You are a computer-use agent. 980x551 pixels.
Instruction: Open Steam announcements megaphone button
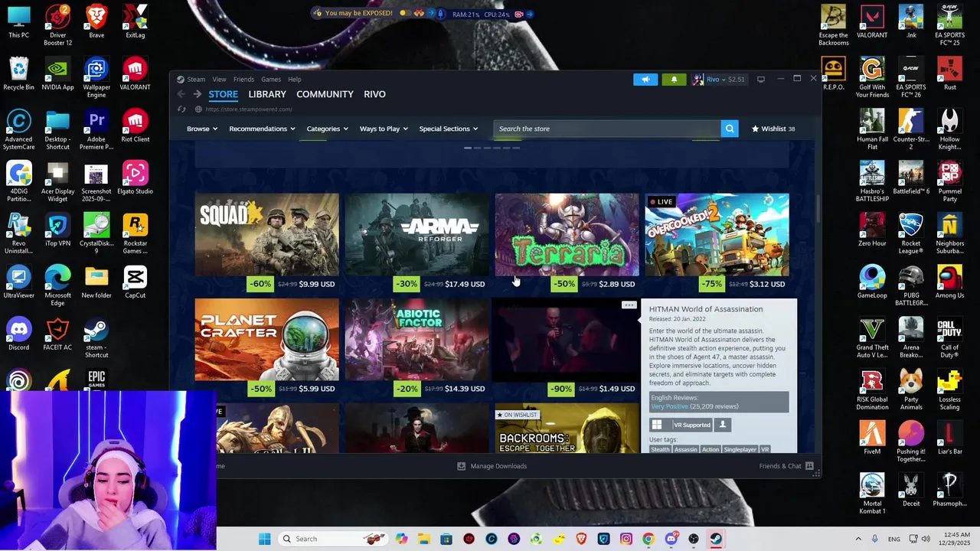click(645, 79)
